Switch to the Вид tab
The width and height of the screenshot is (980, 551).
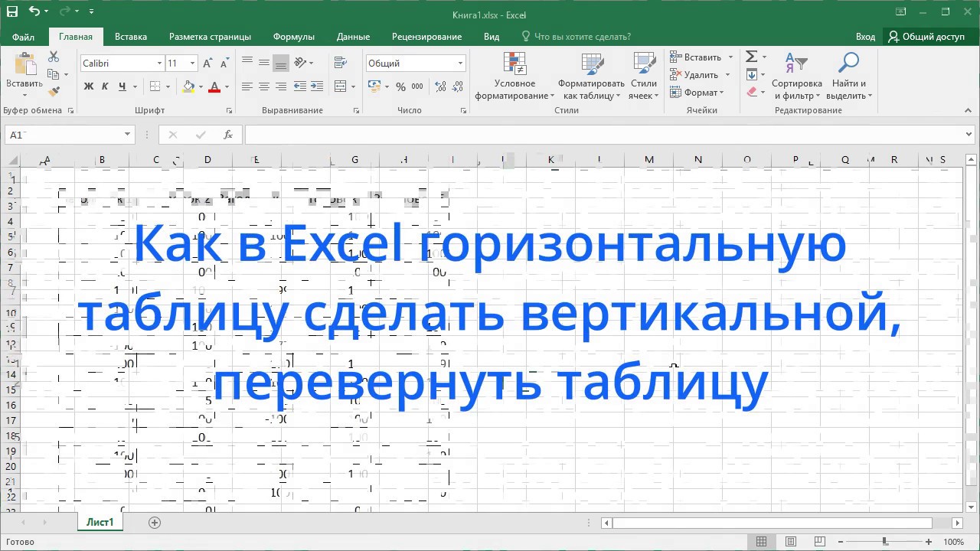click(x=492, y=36)
